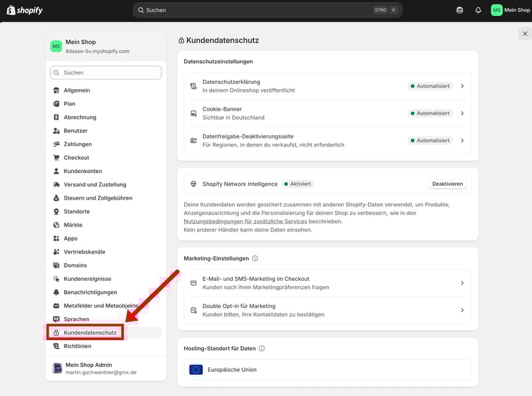Click the info icon next to Marketing-Einstellungen

[x=255, y=258]
